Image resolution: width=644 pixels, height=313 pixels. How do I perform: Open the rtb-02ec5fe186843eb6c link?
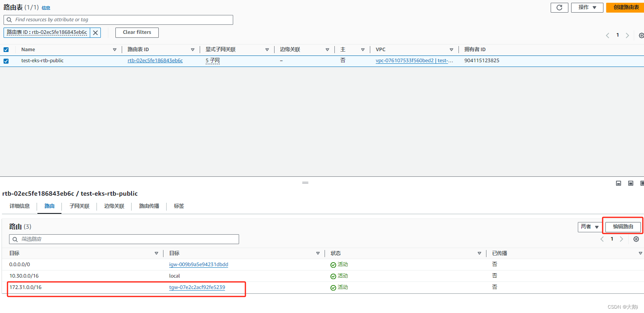click(x=155, y=61)
